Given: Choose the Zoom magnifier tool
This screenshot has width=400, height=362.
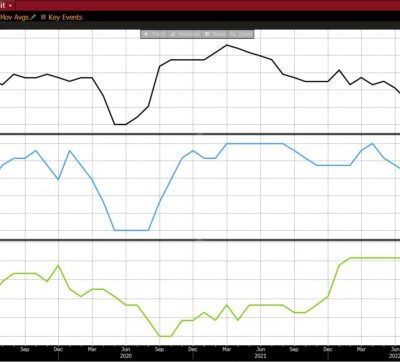Looking at the screenshot, I should pos(241,34).
